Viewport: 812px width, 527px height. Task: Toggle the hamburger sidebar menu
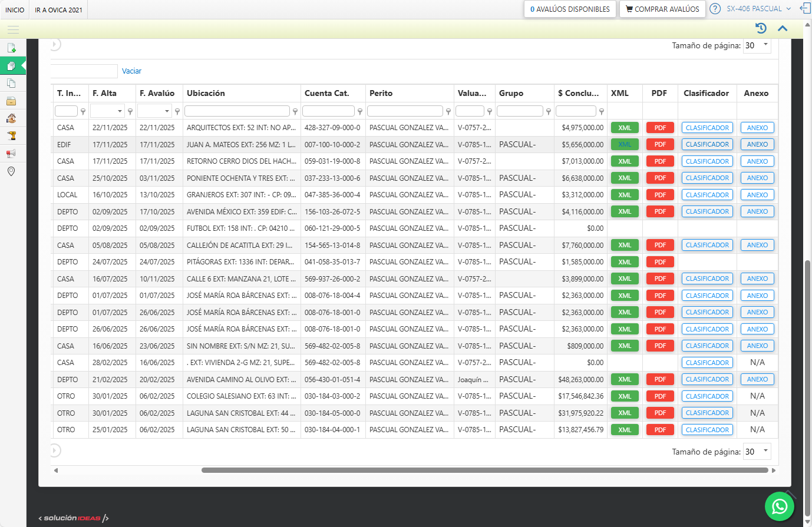13,29
